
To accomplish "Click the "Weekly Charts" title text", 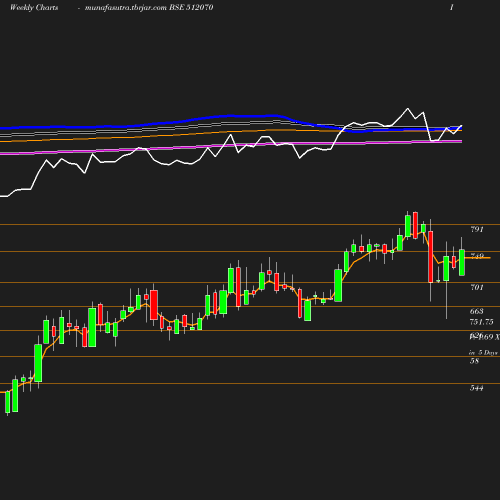I will click(34, 7).
